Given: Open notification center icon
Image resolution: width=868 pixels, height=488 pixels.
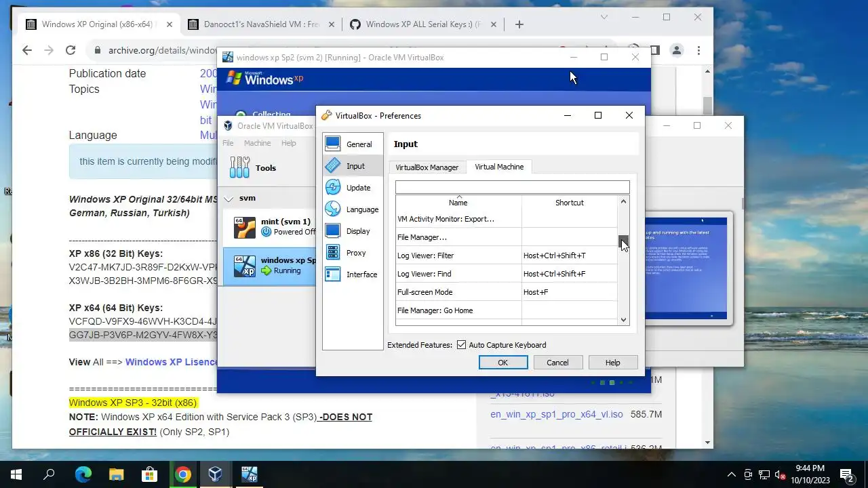Looking at the screenshot, I should point(846,474).
